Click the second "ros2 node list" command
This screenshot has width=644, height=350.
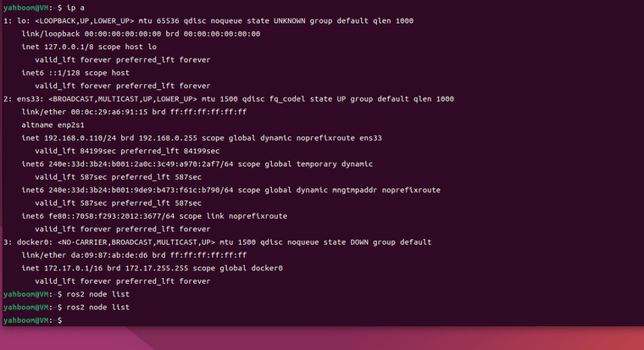97,308
